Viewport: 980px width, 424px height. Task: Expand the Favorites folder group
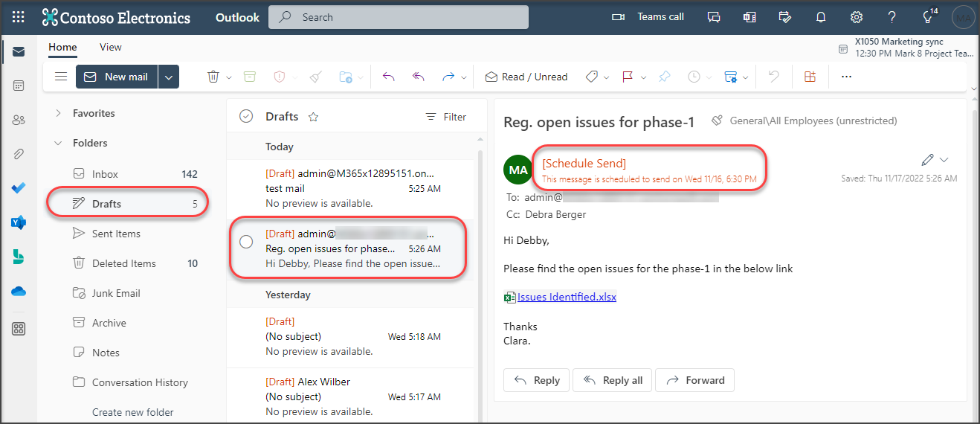(58, 114)
